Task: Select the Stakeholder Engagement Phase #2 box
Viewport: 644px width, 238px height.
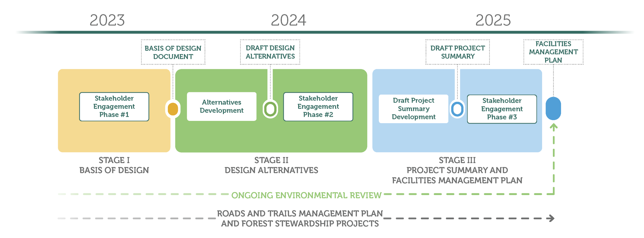Action: [x=318, y=107]
